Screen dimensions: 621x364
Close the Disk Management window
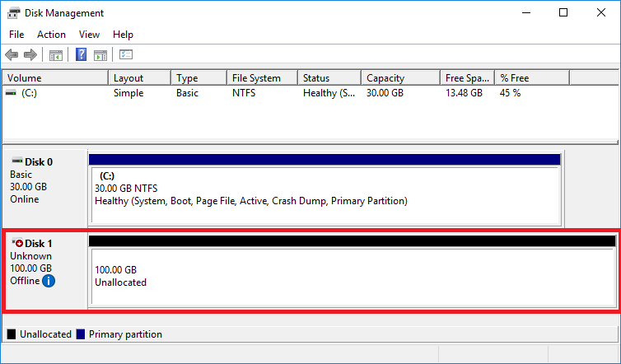click(x=600, y=12)
